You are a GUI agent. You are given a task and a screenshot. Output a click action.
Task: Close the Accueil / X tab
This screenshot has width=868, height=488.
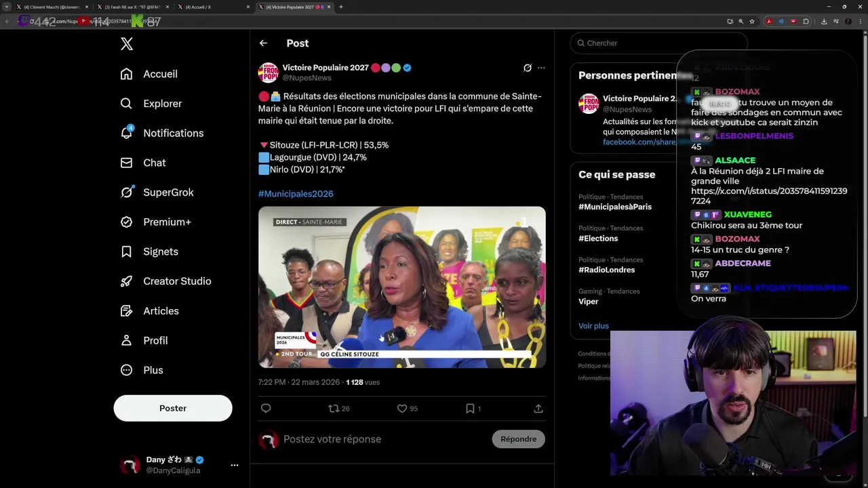click(x=248, y=7)
